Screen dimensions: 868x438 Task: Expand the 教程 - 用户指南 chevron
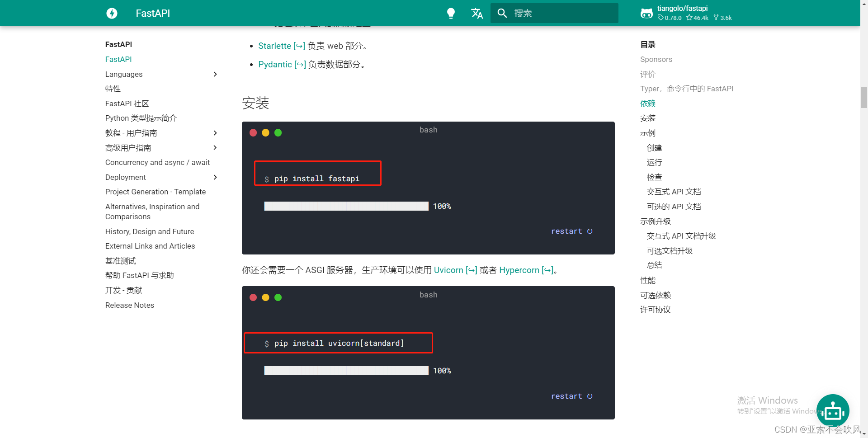(x=215, y=133)
